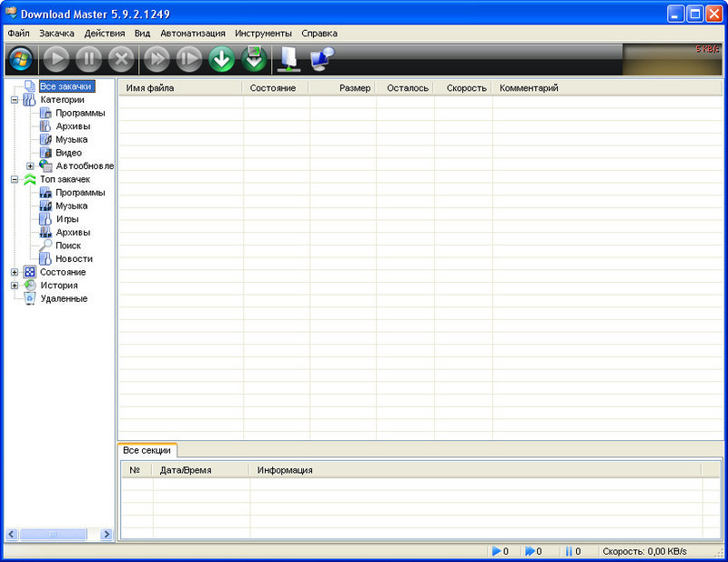Click the Категории folder icon
The height and width of the screenshot is (562, 728).
pyautogui.click(x=29, y=100)
